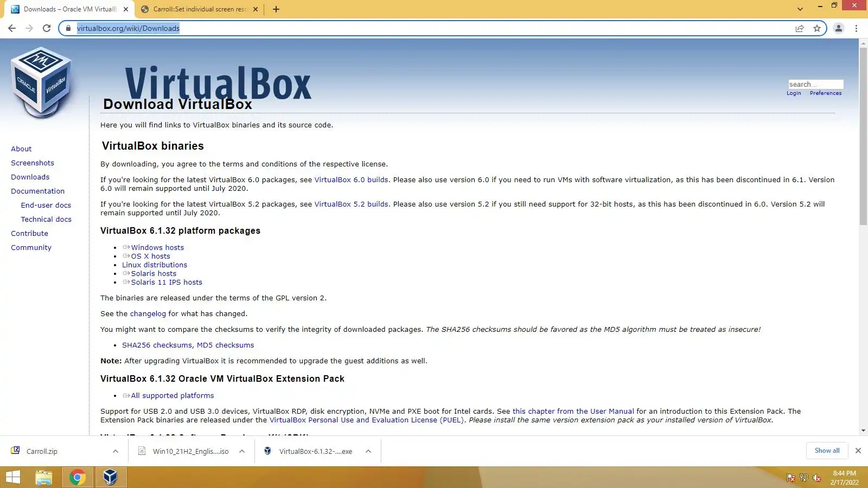
Task: Open Google Chrome from the taskbar
Action: click(x=77, y=477)
